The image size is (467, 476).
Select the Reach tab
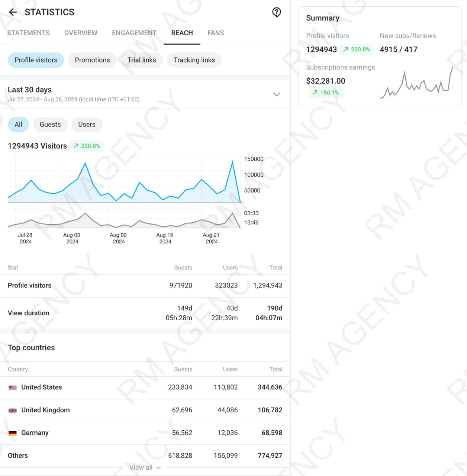pos(182,33)
